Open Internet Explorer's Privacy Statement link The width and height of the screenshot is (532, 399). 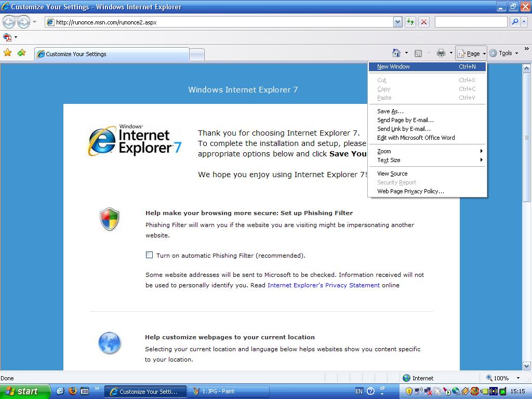point(324,285)
